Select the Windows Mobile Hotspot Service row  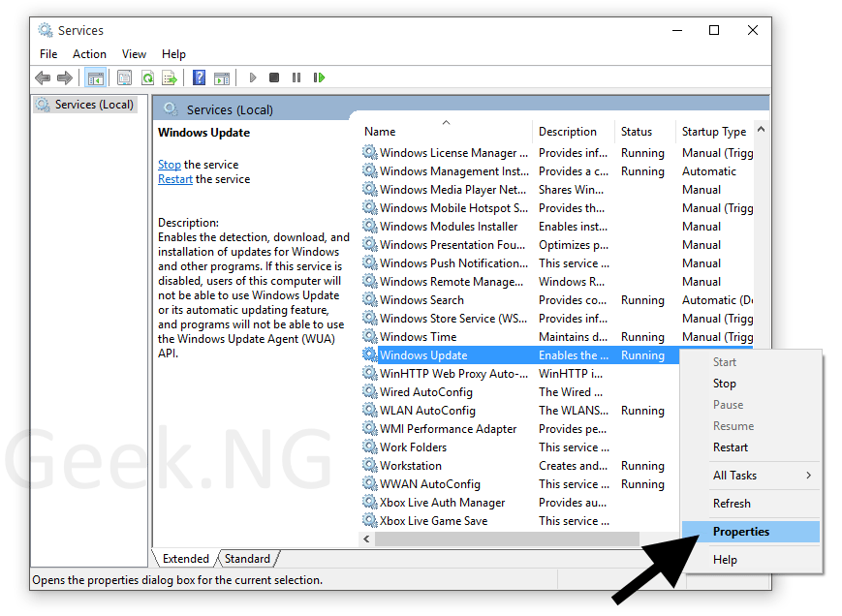[557, 207]
